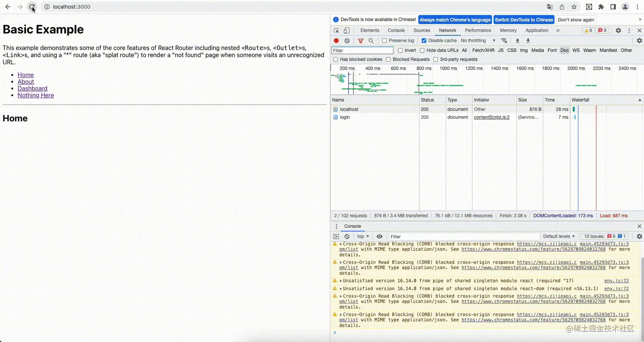This screenshot has width=644, height=342.
Task: Open the No throttling dropdown
Action: (x=478, y=40)
